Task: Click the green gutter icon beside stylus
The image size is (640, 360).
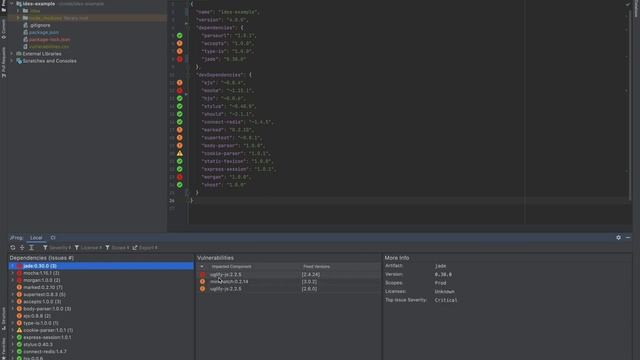Action: click(180, 106)
